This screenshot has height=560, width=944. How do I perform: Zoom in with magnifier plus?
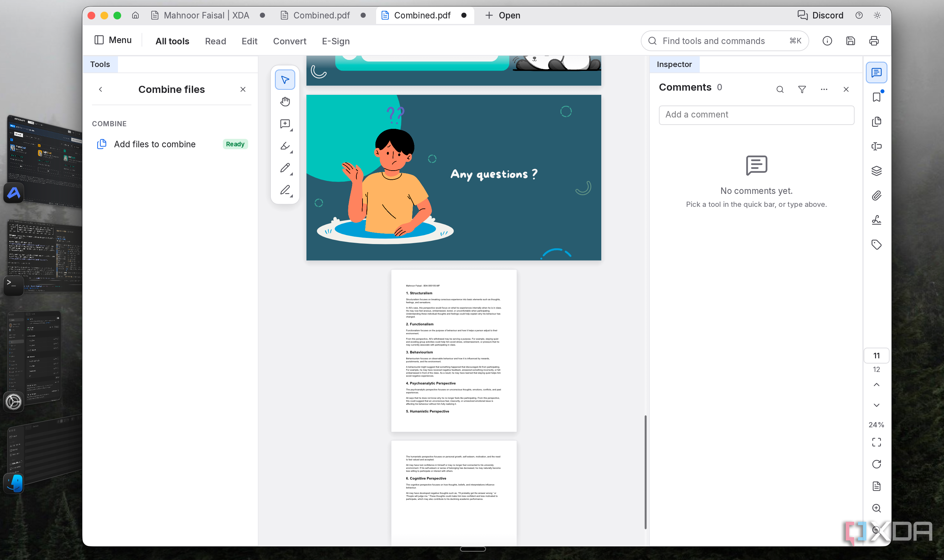[876, 508]
